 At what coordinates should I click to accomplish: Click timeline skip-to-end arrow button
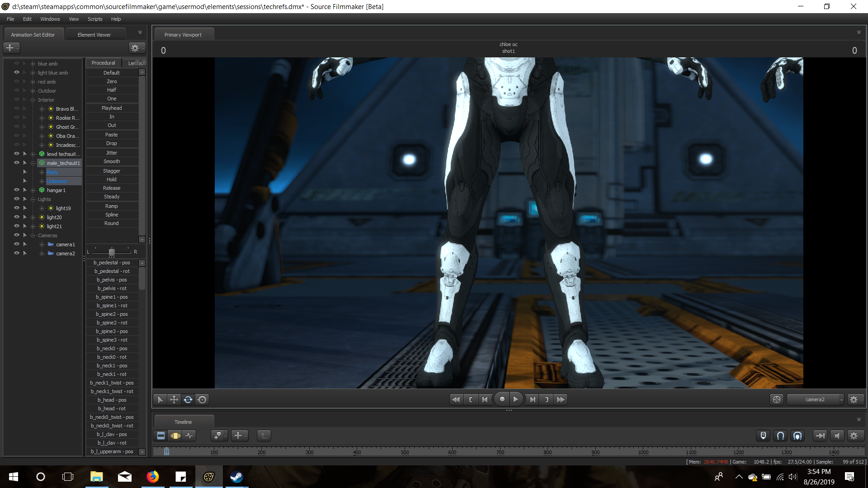[820, 436]
